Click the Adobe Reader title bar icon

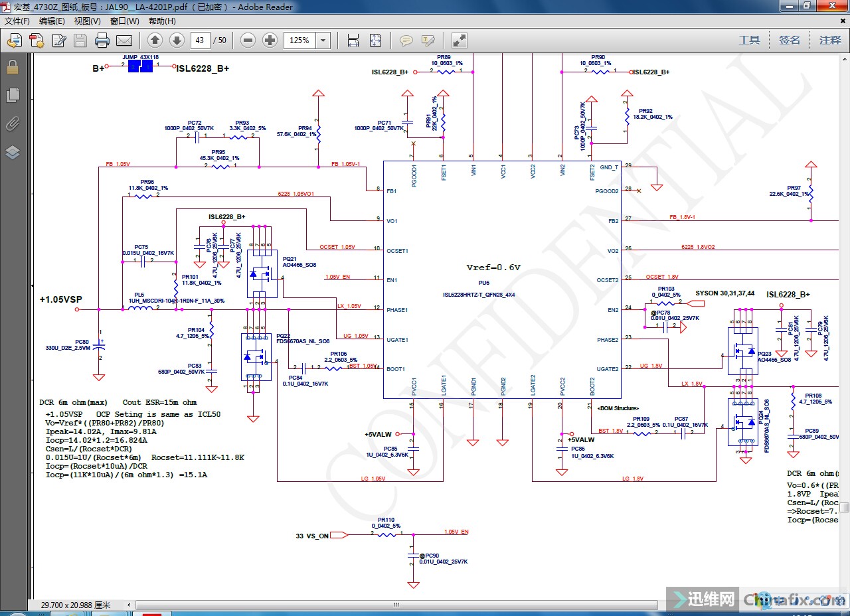[x=7, y=7]
